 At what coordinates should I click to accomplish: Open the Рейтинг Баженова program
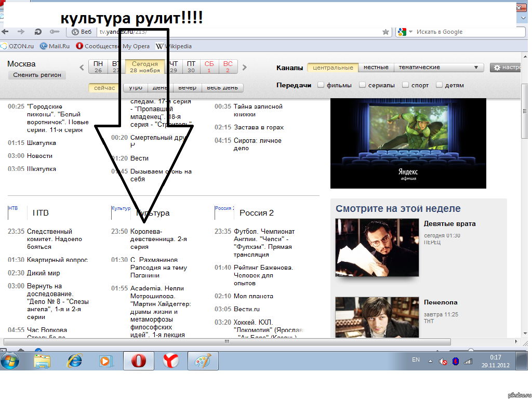(x=263, y=275)
